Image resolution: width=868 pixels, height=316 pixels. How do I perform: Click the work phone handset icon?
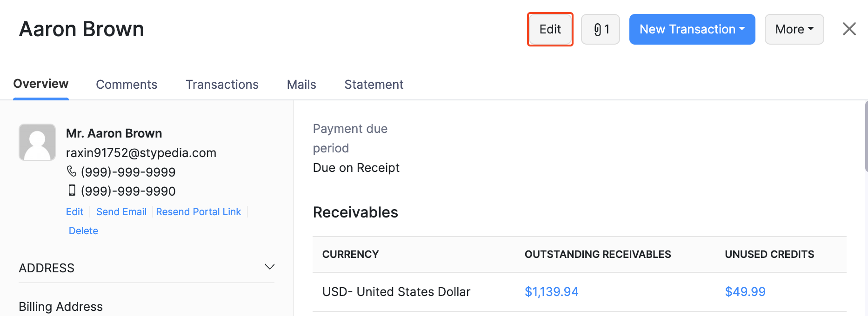(72, 171)
